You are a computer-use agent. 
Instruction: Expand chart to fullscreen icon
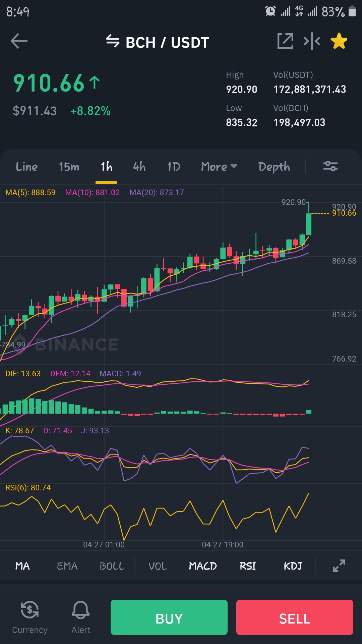339,566
